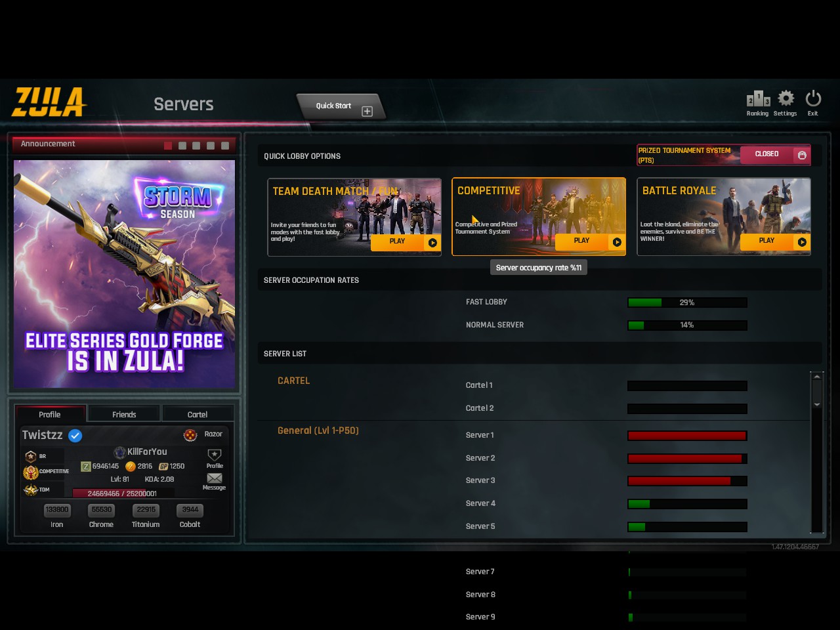The image size is (840, 630).
Task: Select "Server 3" in the server list
Action: tap(480, 480)
